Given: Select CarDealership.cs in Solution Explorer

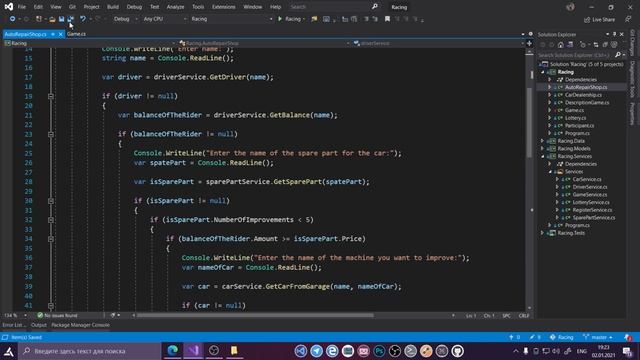Looking at the screenshot, I should tap(583, 95).
